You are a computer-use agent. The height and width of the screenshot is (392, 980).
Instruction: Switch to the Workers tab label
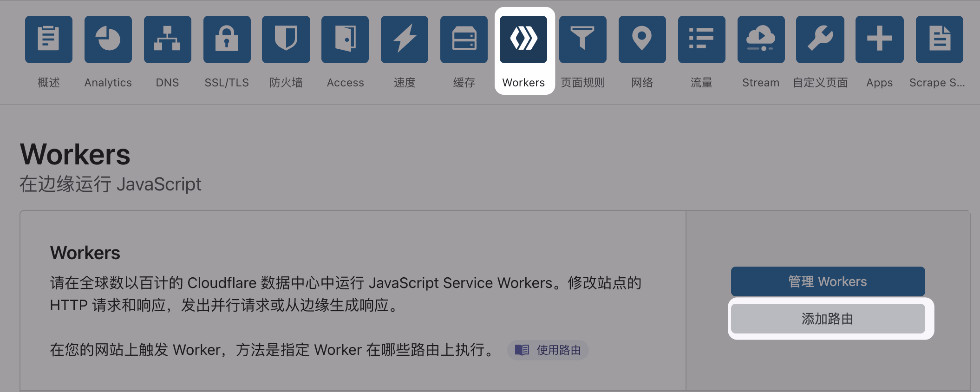tap(523, 83)
